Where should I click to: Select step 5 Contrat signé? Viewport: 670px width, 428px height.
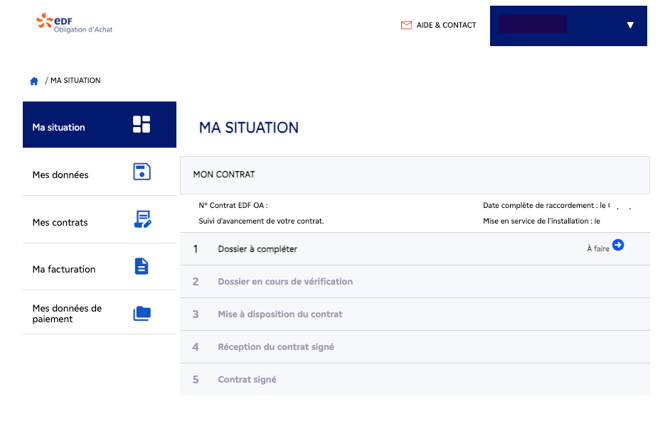tap(247, 379)
